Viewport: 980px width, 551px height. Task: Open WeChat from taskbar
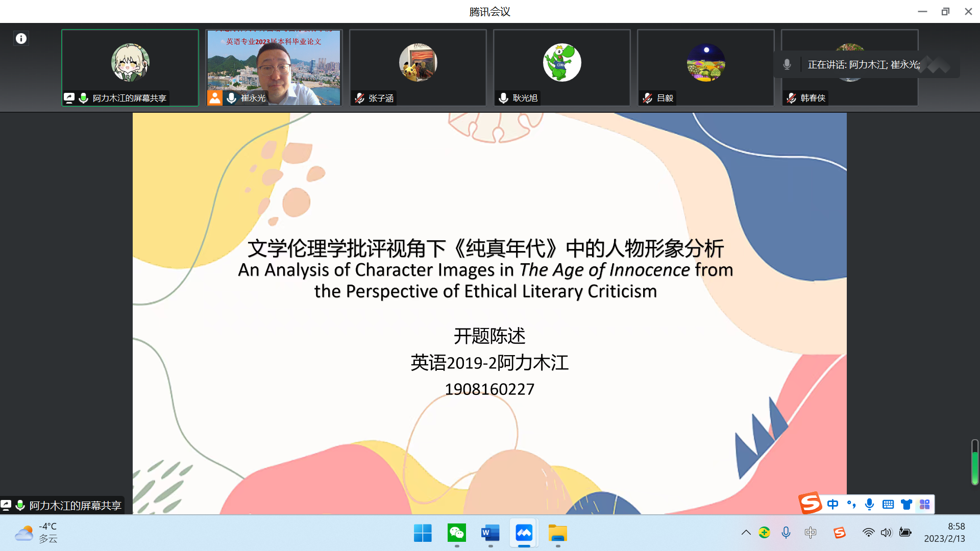(x=456, y=533)
